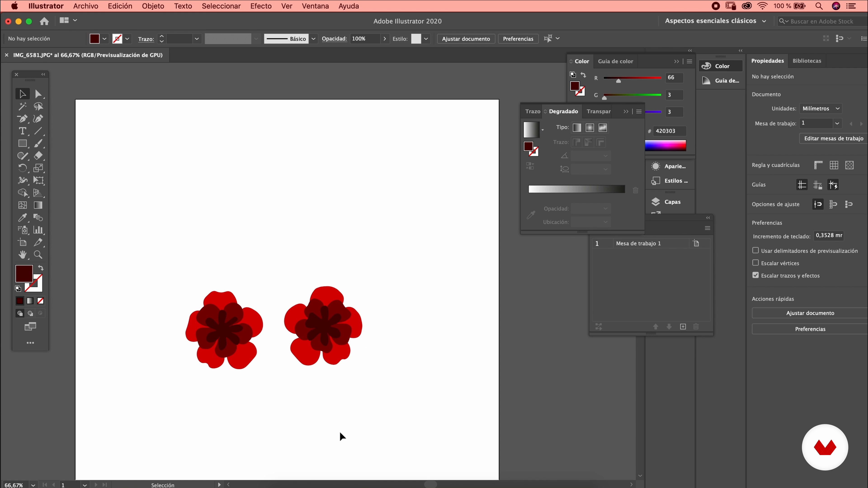Select the Line Segment tool

coord(38,131)
